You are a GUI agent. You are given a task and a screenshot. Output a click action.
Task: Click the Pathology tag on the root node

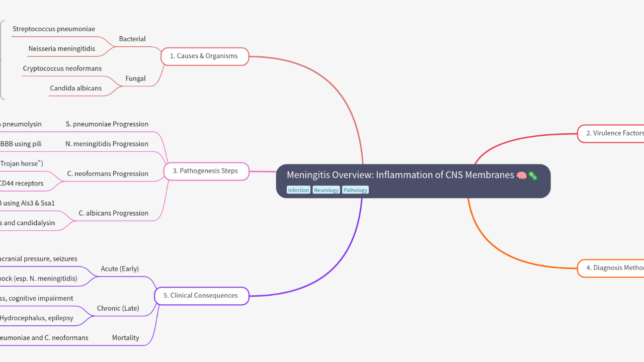[355, 190]
